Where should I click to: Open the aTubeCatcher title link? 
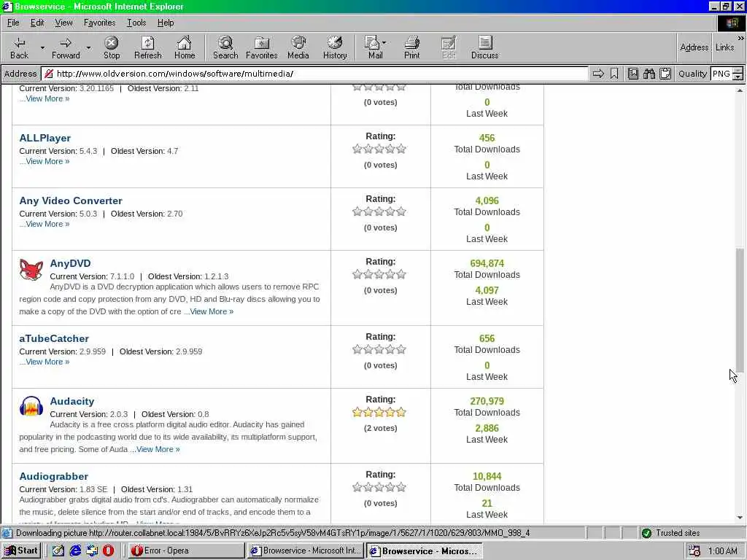pos(54,338)
